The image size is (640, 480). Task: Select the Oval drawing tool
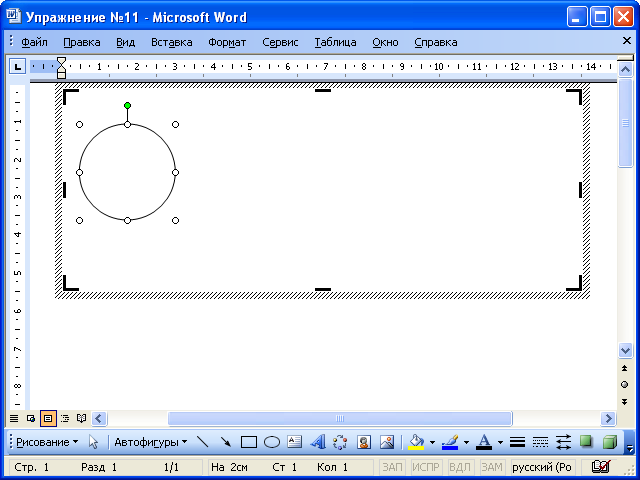272,442
